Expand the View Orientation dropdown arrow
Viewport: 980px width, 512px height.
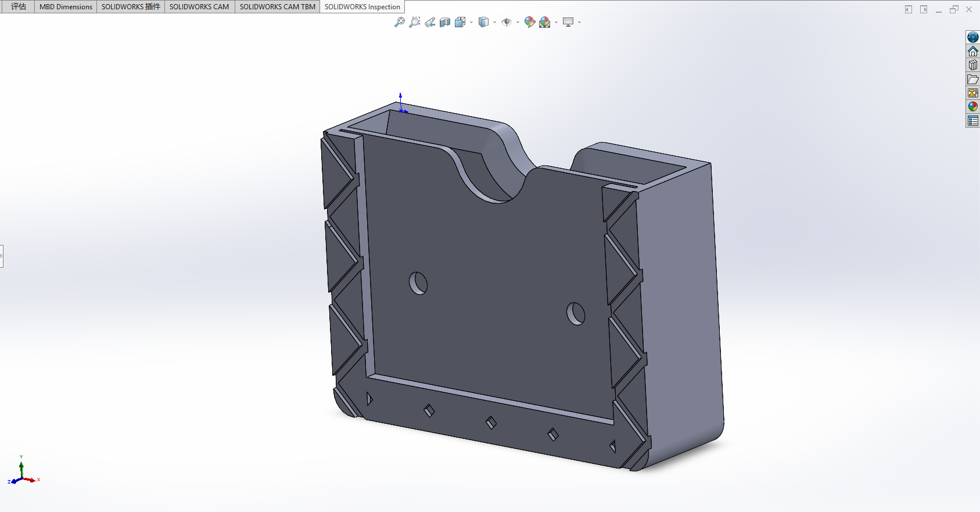(471, 23)
